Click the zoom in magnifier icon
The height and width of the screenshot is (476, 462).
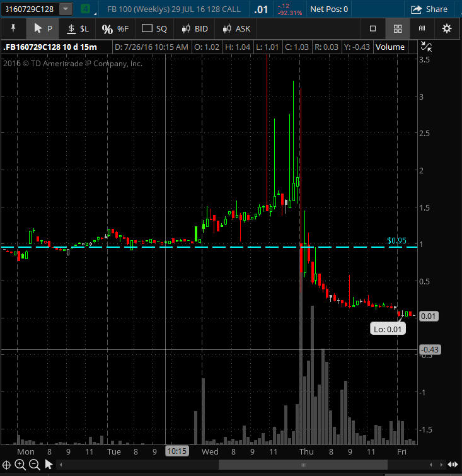point(20,465)
